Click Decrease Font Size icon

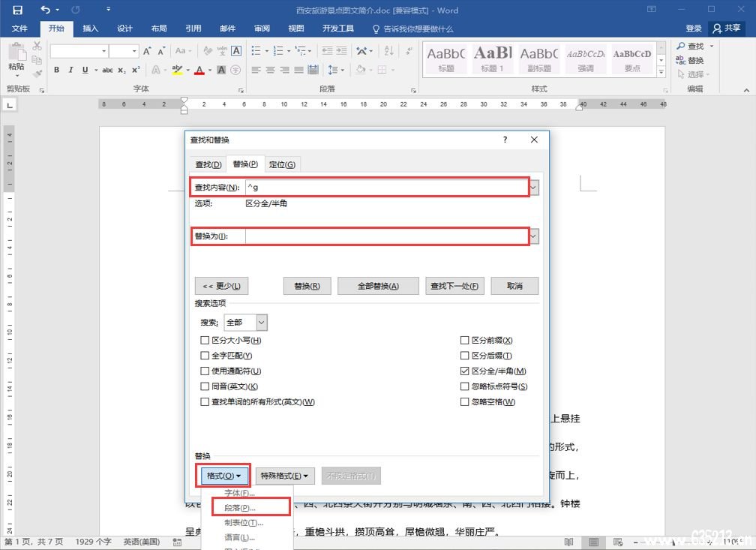click(x=161, y=51)
